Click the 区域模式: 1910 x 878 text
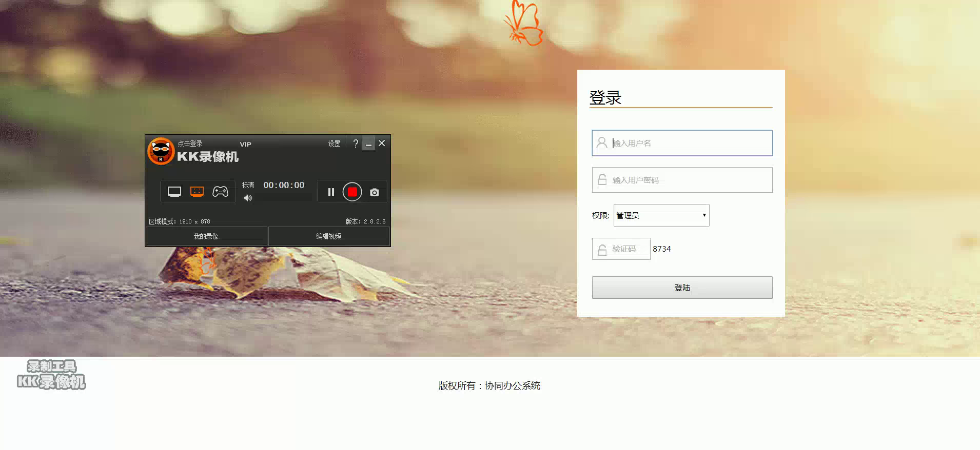This screenshot has height=450, width=980. click(180, 221)
